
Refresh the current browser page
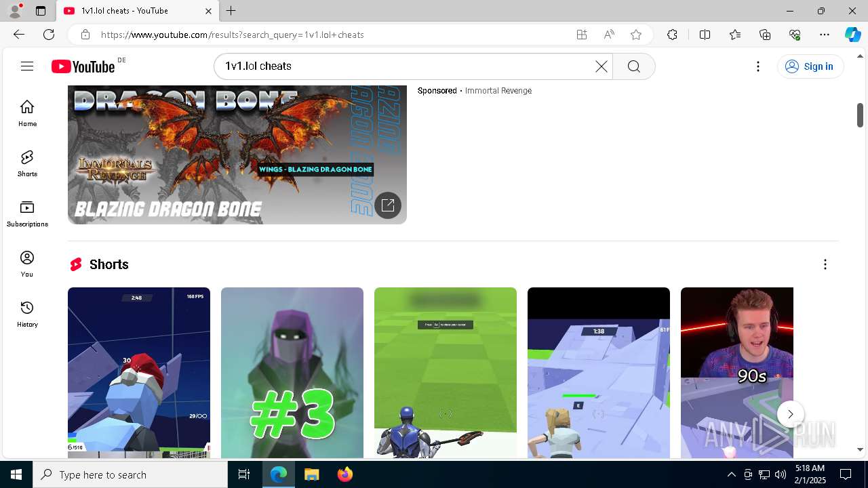pyautogui.click(x=49, y=35)
